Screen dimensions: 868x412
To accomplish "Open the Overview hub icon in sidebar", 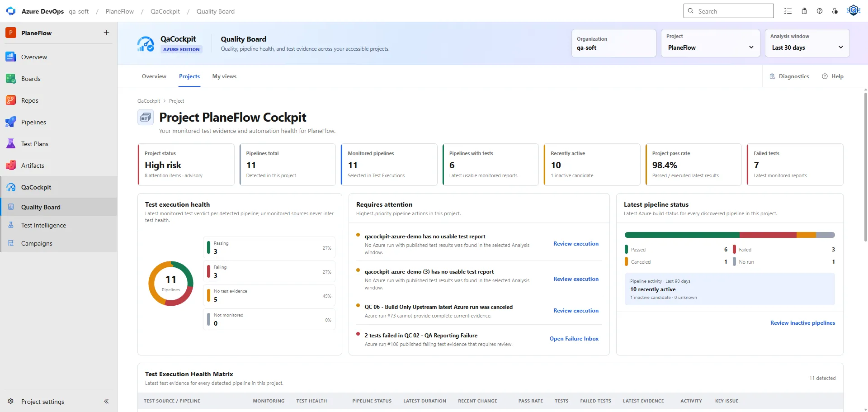I will [x=11, y=57].
